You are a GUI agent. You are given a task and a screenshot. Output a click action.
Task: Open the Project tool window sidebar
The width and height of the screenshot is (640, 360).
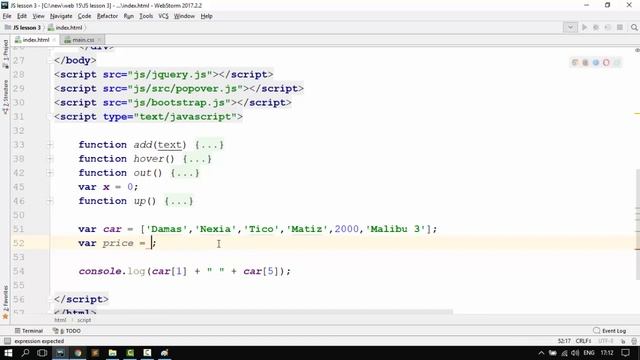pos(5,53)
